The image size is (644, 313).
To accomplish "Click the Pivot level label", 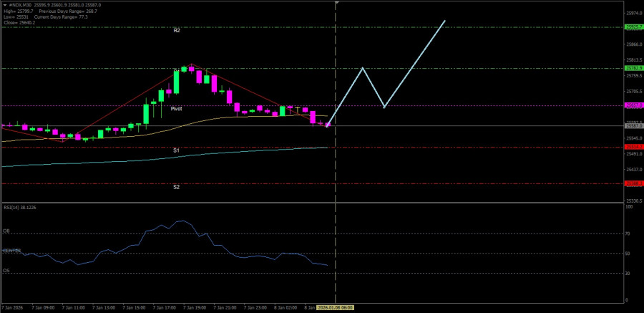I will pyautogui.click(x=176, y=108).
